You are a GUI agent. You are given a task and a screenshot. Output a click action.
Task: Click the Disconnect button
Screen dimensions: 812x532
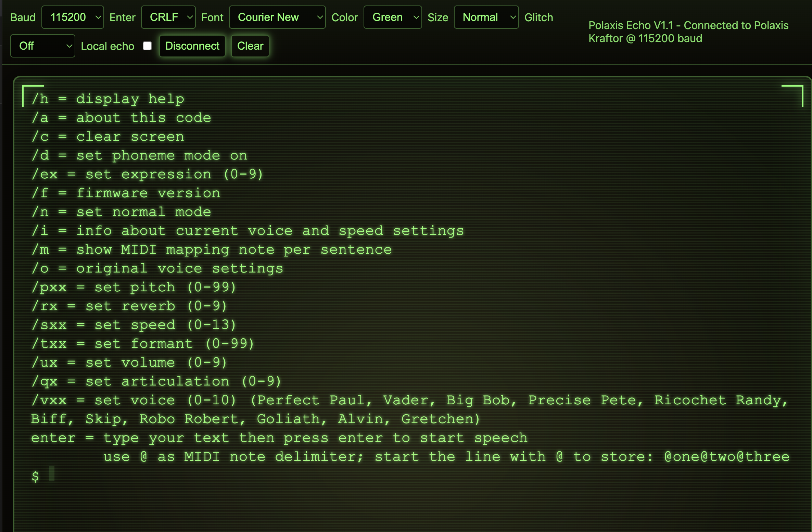coord(192,46)
